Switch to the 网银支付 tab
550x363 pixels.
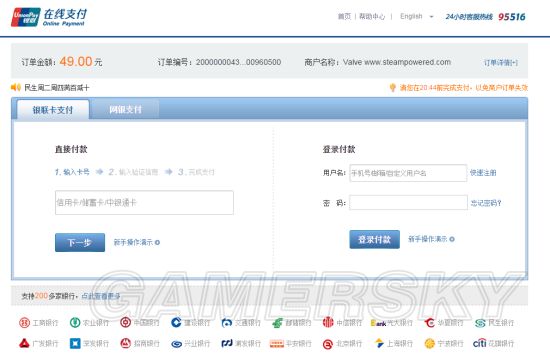pos(126,110)
